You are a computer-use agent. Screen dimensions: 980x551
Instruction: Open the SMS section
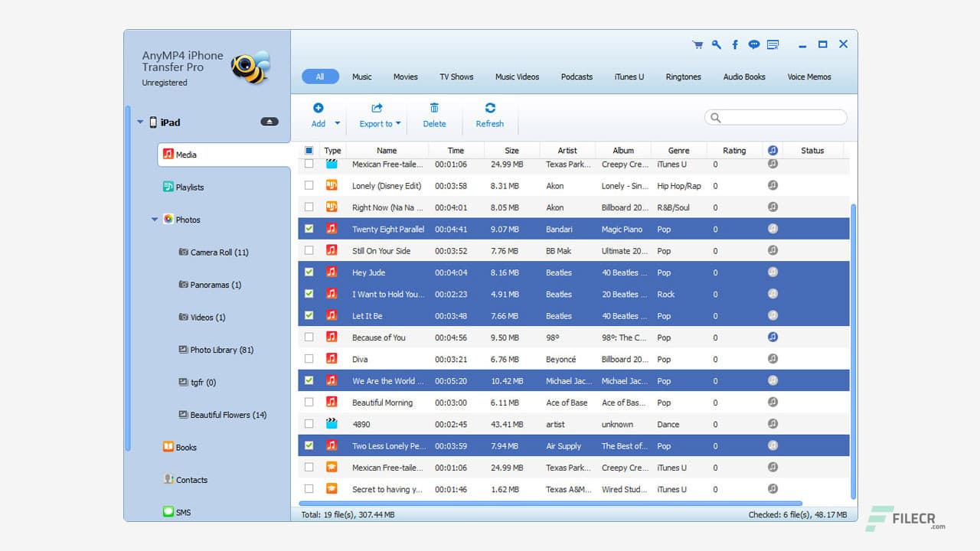[182, 512]
